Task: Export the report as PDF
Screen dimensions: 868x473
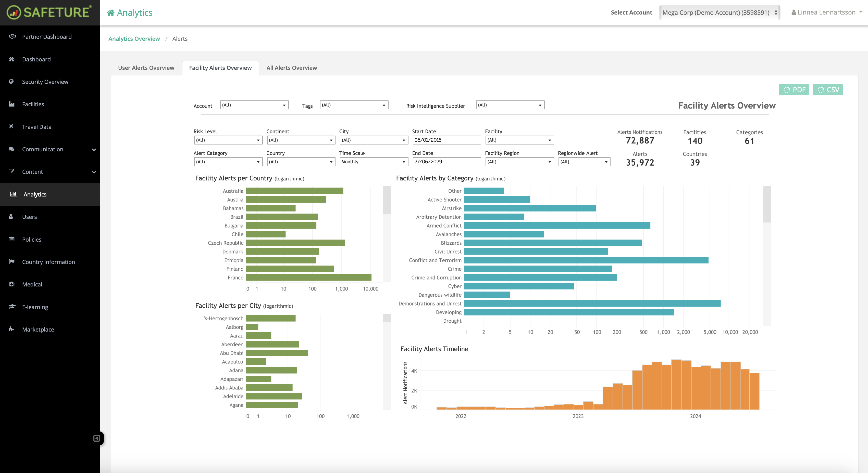Action: (793, 89)
